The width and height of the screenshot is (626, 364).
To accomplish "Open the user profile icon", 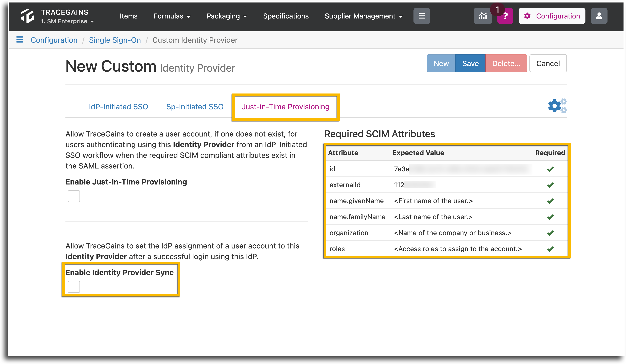I will pyautogui.click(x=599, y=16).
